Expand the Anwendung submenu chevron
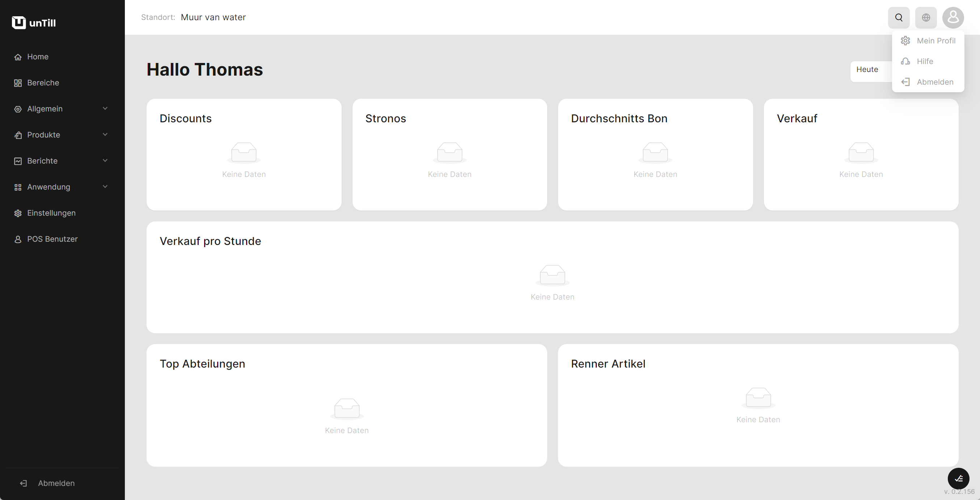Image resolution: width=980 pixels, height=500 pixels. (x=105, y=187)
